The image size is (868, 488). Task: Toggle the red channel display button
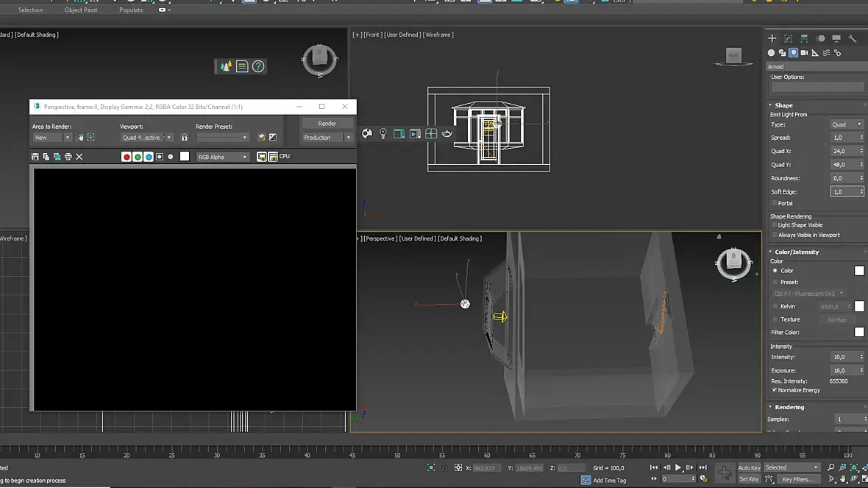pos(127,157)
